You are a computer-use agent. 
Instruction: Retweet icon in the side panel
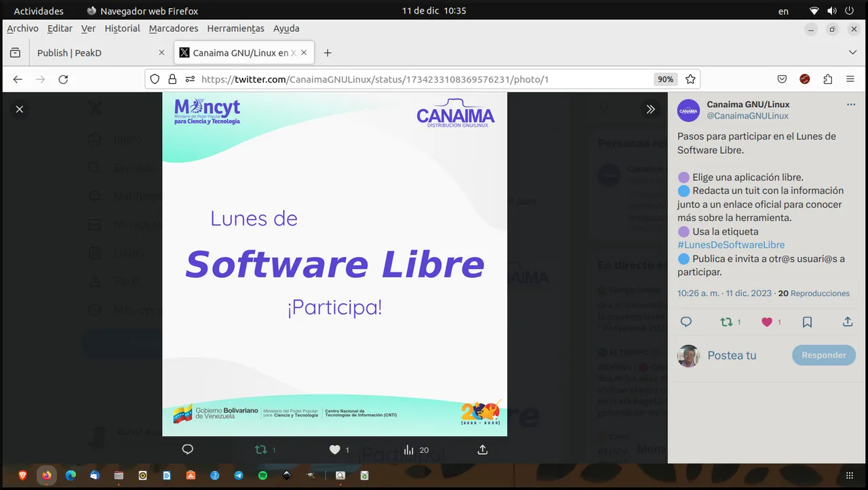[x=726, y=322]
